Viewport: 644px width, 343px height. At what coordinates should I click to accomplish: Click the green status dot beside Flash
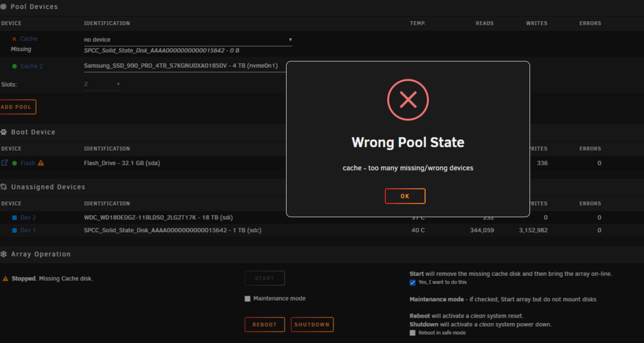point(14,163)
